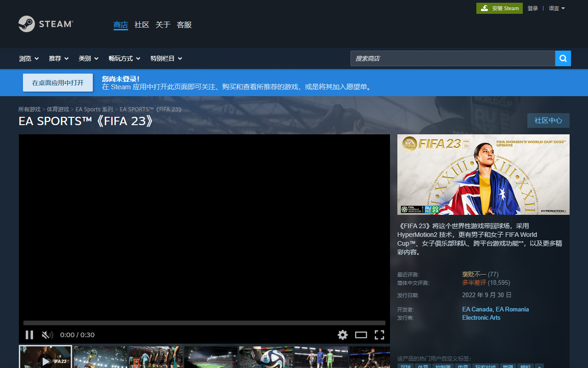
Task: Click the EA SPORTS™《FIFA 23》 breadcrumb
Action: tap(151, 109)
